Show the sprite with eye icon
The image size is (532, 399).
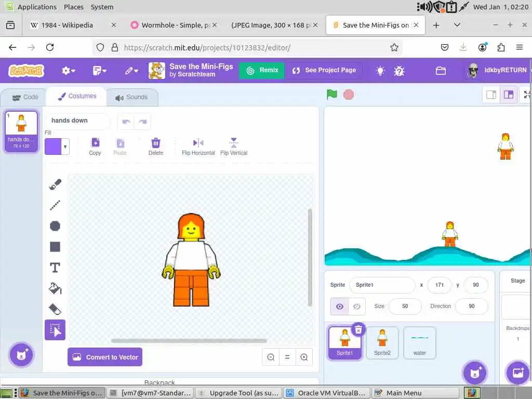[339, 307]
